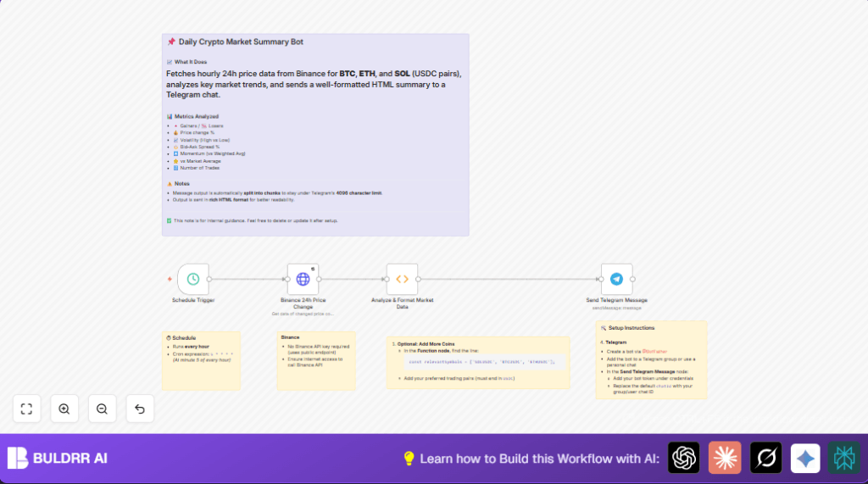Click the output connector of Binance node

319,279
